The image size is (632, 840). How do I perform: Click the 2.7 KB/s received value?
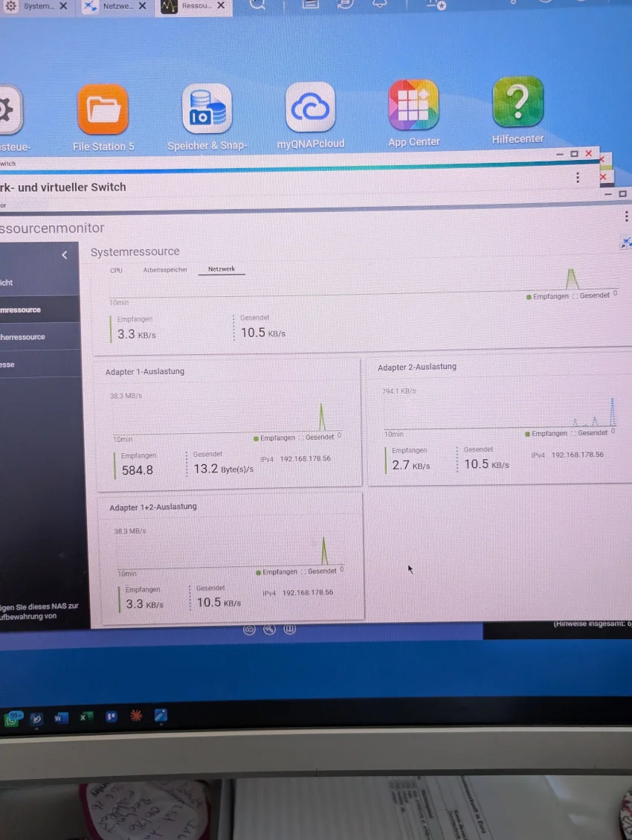point(410,465)
